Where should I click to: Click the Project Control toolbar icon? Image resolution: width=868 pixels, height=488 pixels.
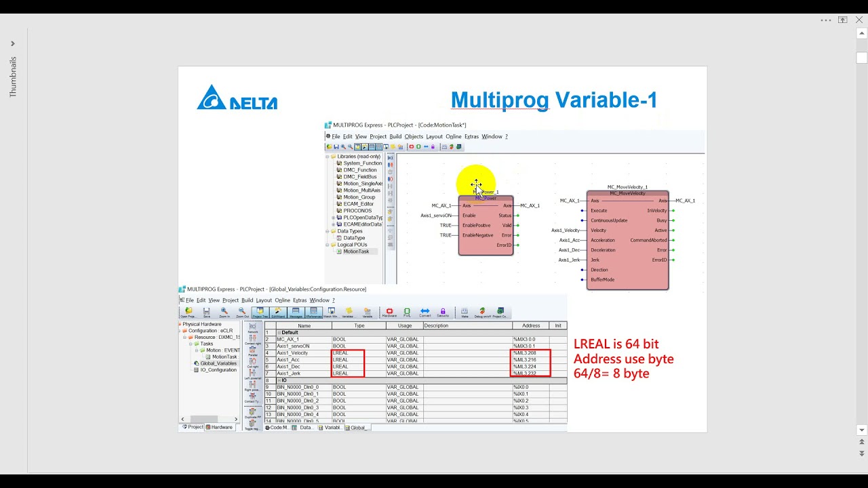500,312
